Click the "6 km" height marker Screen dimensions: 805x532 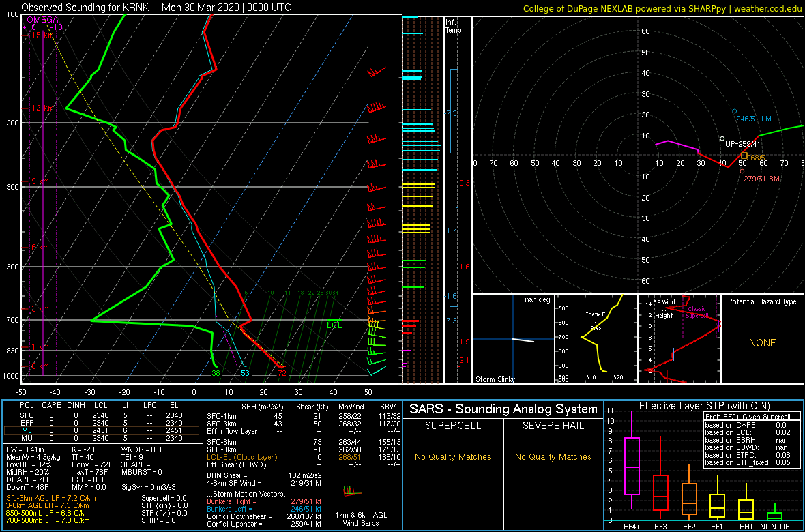point(40,247)
